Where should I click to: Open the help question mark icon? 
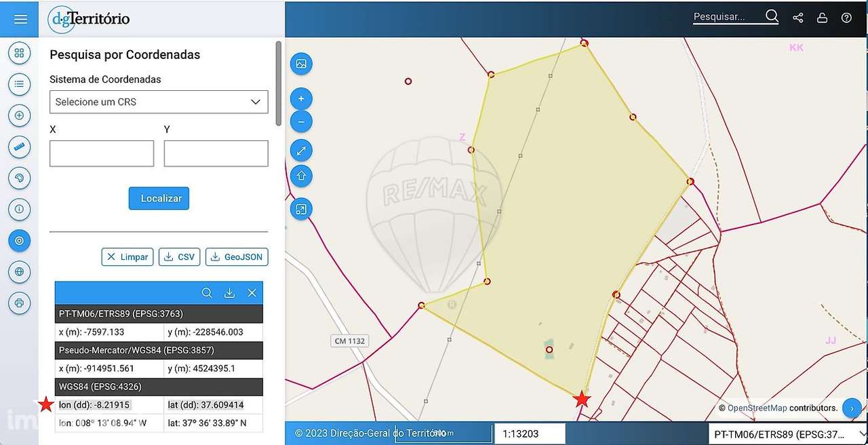click(x=846, y=18)
